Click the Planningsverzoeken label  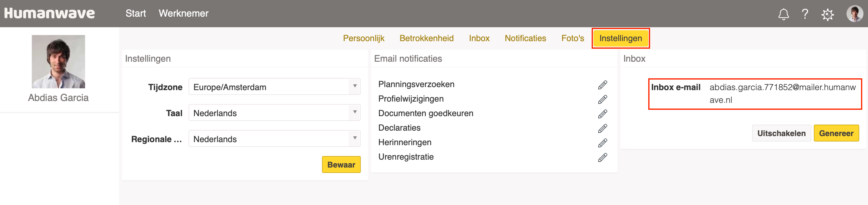pos(416,84)
